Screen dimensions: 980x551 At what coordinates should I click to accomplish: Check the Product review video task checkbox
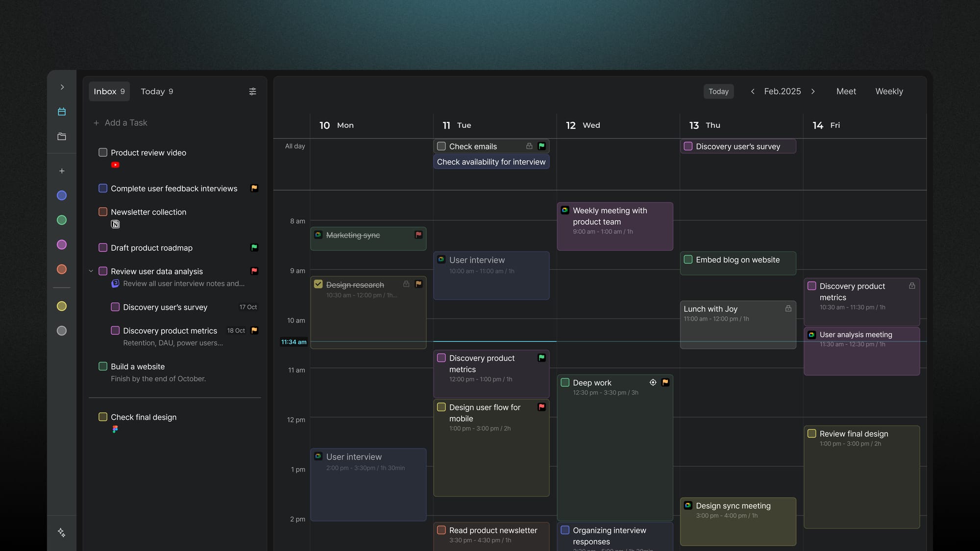pyautogui.click(x=103, y=152)
